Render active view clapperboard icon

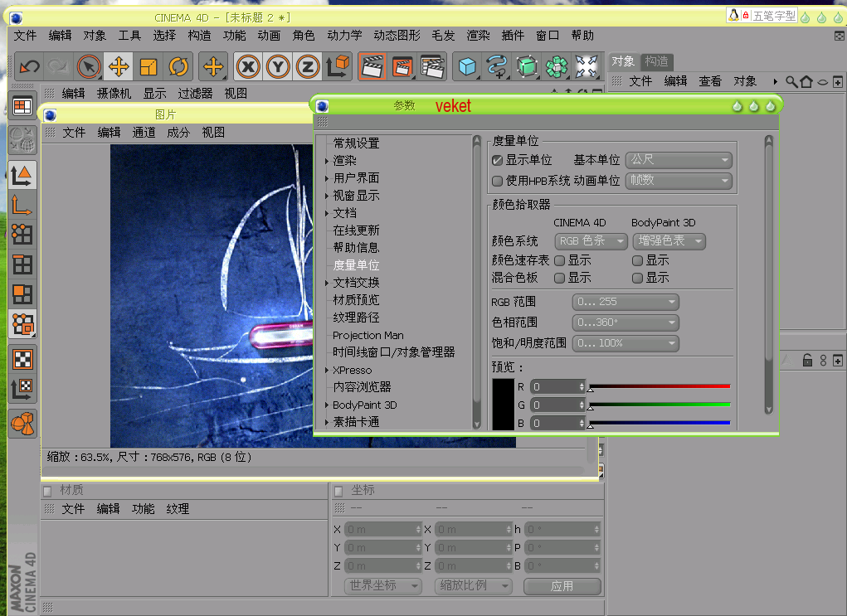372,67
